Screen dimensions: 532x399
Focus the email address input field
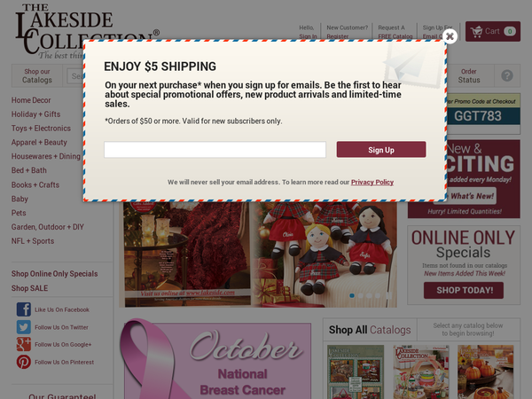[x=215, y=150]
